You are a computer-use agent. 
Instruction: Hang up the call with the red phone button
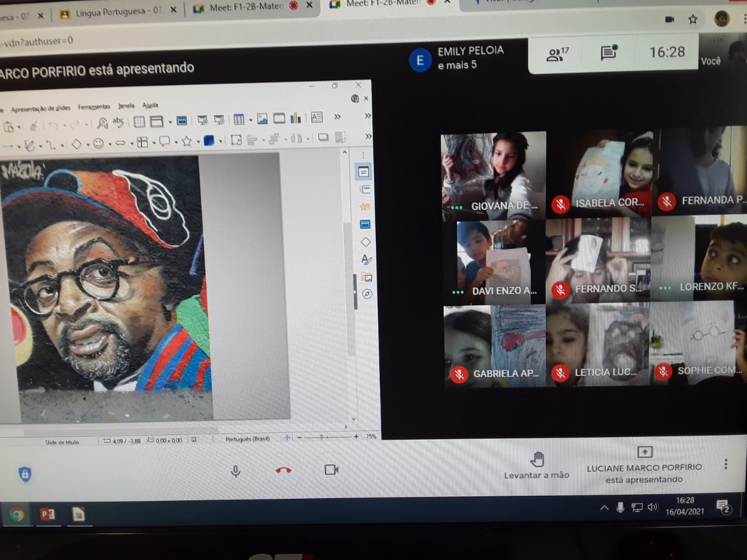click(x=284, y=470)
